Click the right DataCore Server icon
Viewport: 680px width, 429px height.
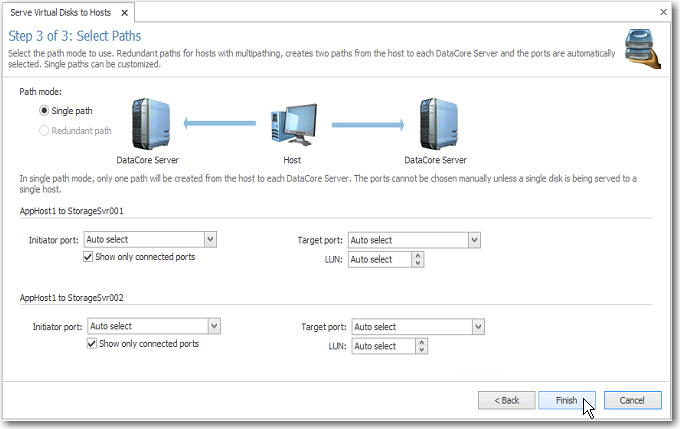click(x=436, y=123)
